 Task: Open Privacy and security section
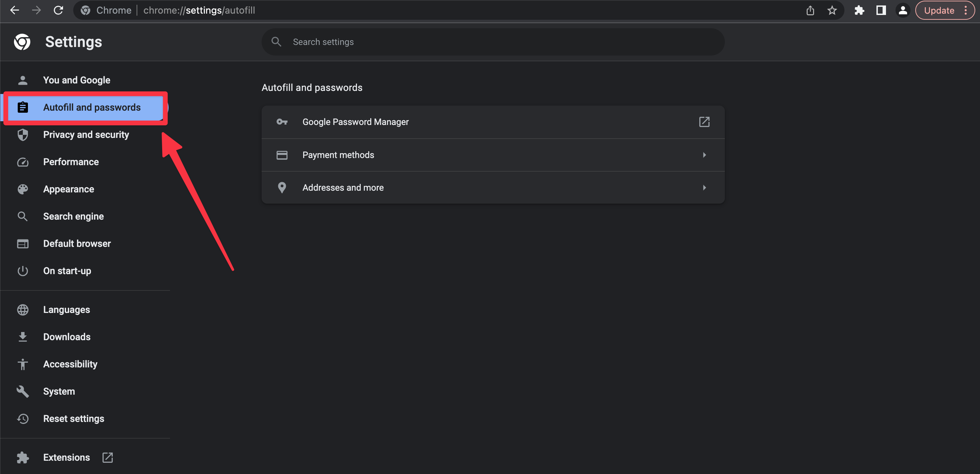coord(86,135)
